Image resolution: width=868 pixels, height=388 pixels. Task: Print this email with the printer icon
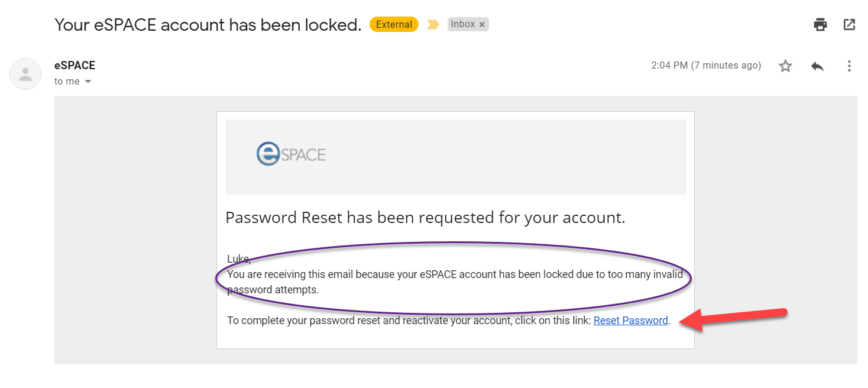820,25
